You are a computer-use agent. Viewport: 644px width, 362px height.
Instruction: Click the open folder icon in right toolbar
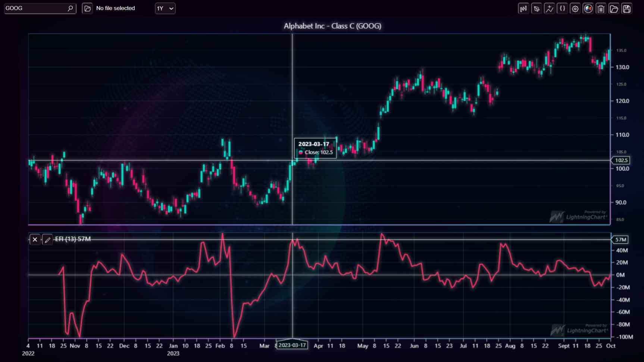click(x=614, y=9)
